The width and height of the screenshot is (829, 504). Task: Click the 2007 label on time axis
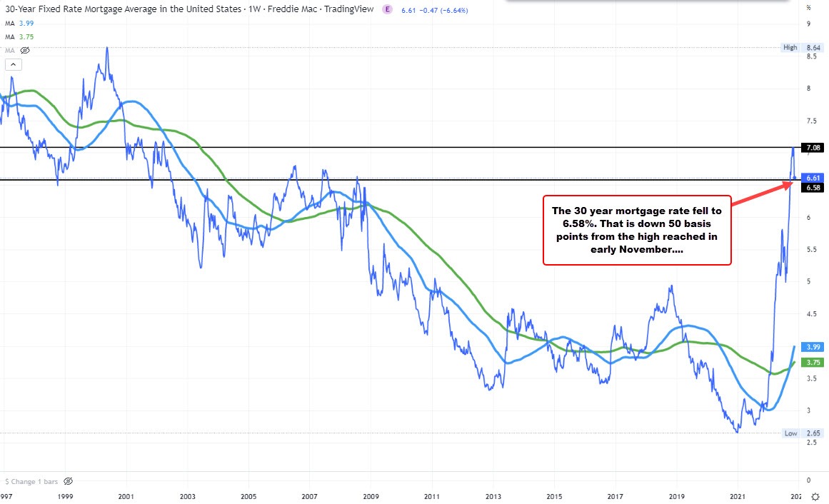pos(309,497)
